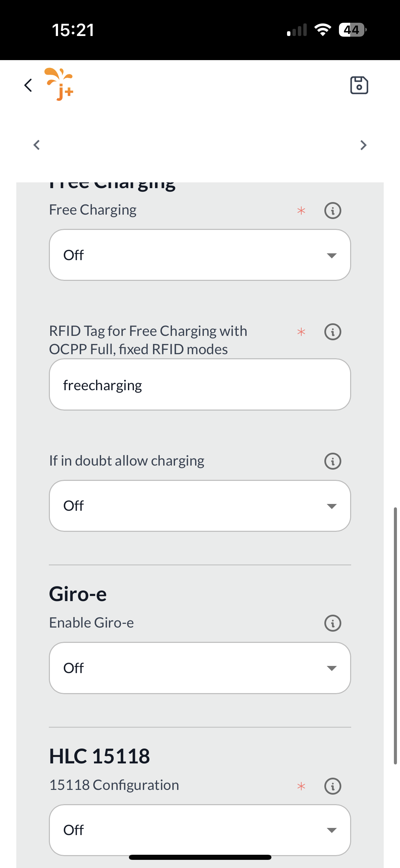Viewport: 400px width, 868px height.
Task: Tap the back arrow beside logo
Action: [x=28, y=85]
